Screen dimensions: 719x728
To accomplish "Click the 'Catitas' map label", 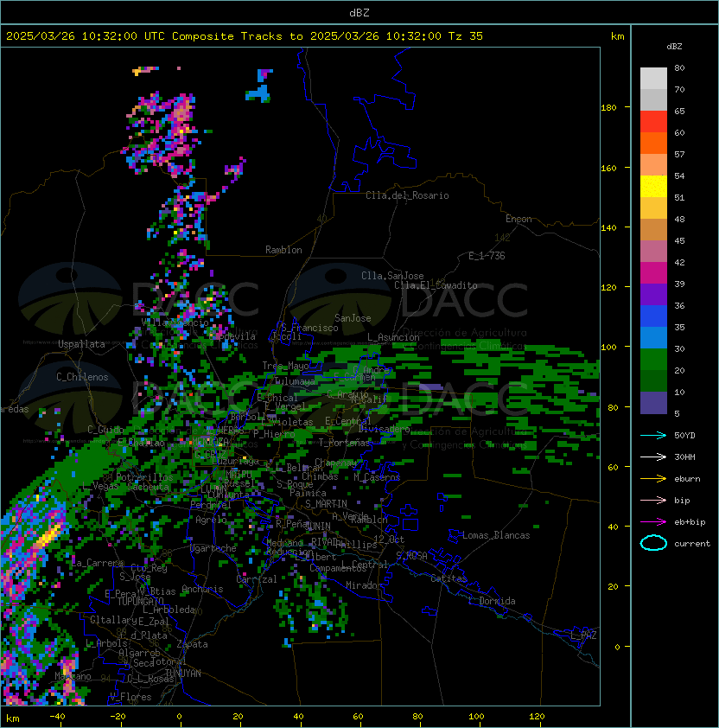I will [x=449, y=578].
